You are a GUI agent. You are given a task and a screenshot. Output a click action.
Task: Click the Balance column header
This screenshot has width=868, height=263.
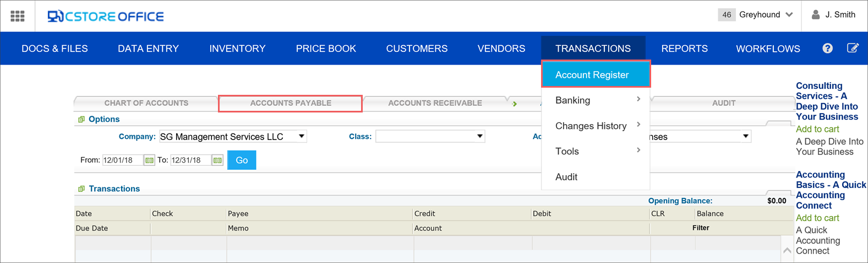pyautogui.click(x=710, y=213)
